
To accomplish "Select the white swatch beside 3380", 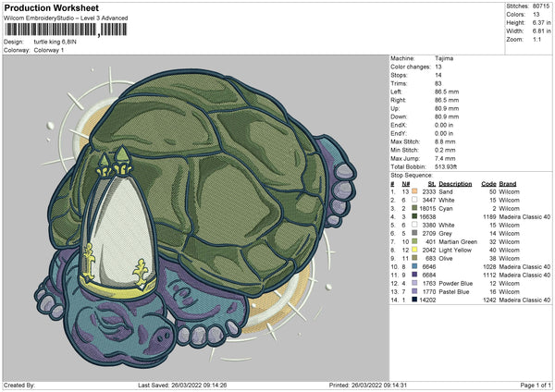I will coord(414,225).
